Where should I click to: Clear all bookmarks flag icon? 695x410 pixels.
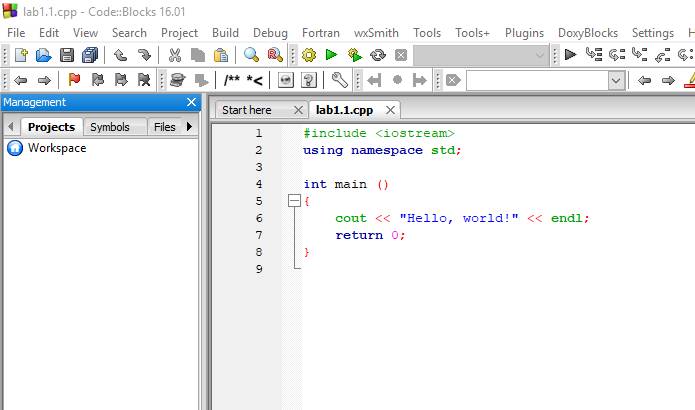coord(144,80)
